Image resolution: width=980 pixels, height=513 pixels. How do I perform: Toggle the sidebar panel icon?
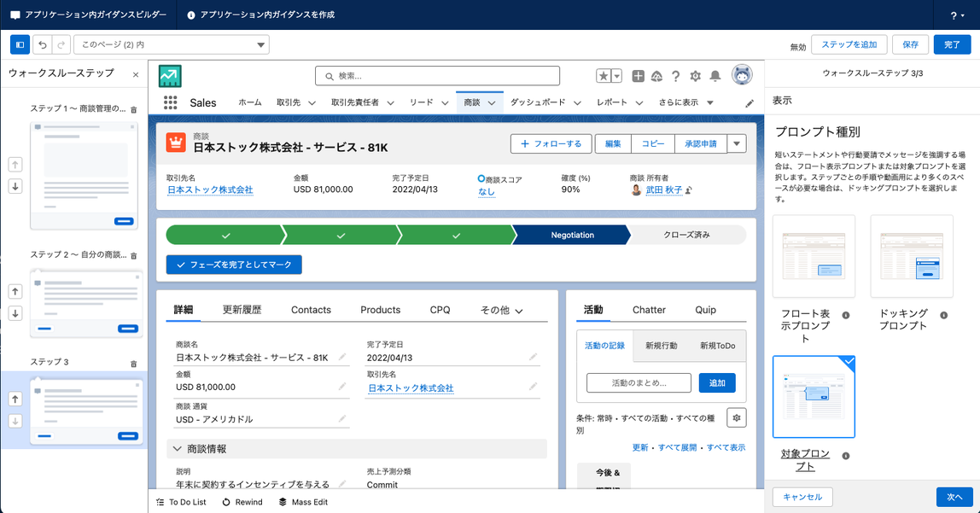click(20, 45)
